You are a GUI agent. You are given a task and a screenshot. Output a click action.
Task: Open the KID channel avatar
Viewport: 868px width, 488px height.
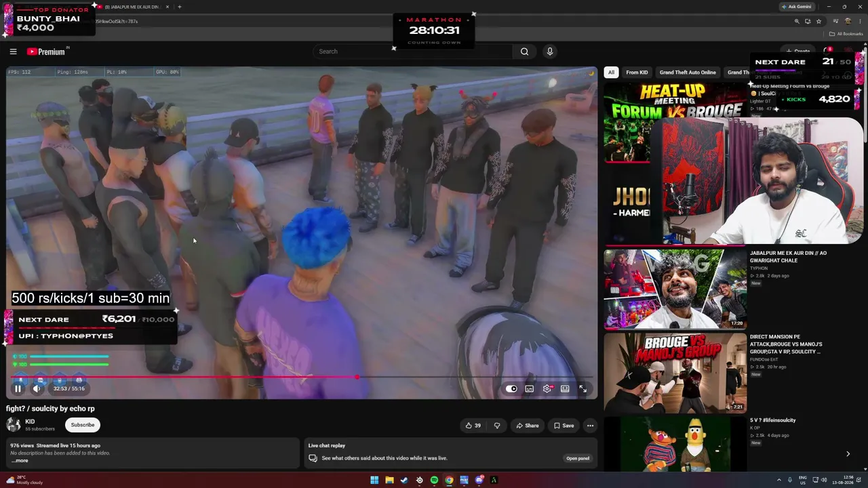[x=13, y=425]
